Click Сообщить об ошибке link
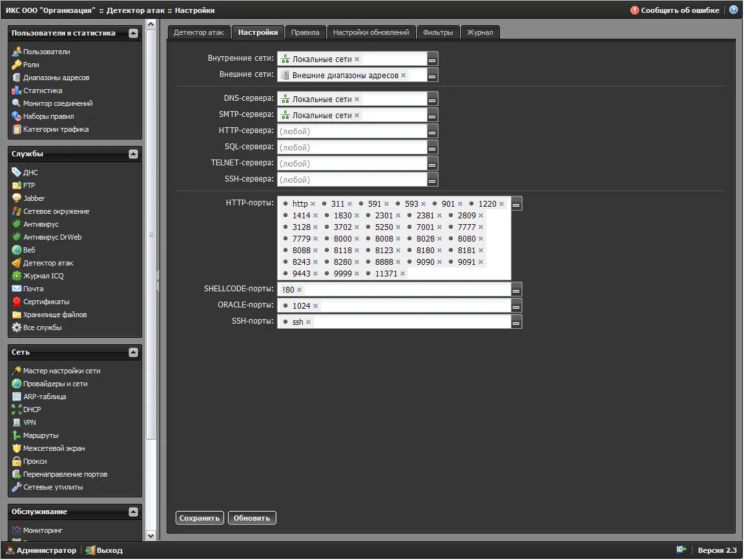The height and width of the screenshot is (560, 744). pos(675,10)
